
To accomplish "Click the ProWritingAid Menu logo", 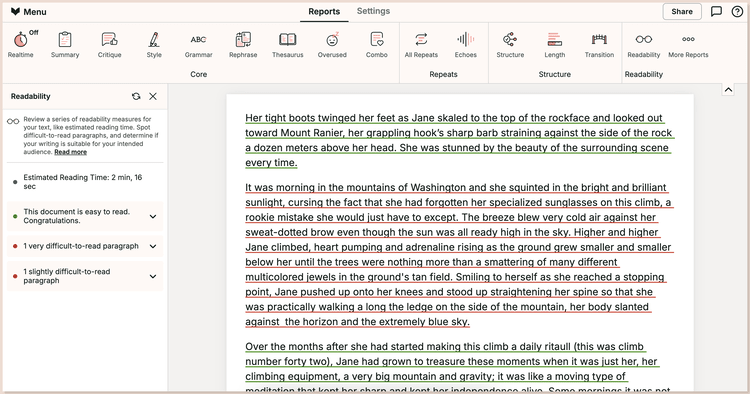I will [28, 11].
